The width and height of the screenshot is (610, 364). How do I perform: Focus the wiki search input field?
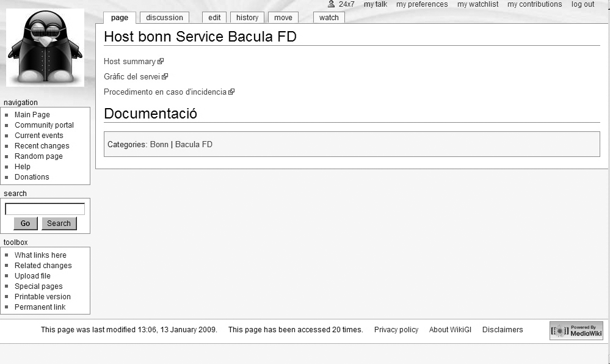tap(45, 209)
